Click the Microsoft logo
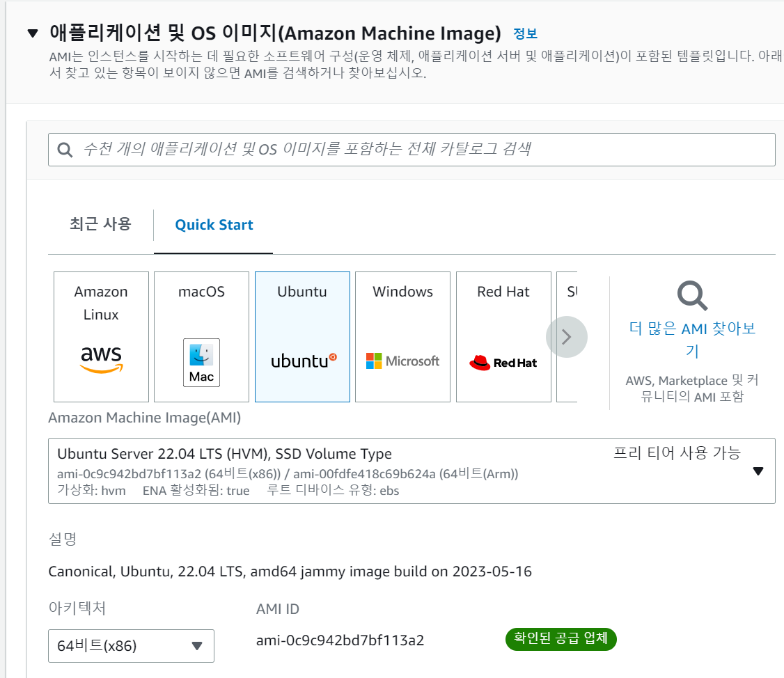Viewport: 784px width, 678px height. (402, 361)
